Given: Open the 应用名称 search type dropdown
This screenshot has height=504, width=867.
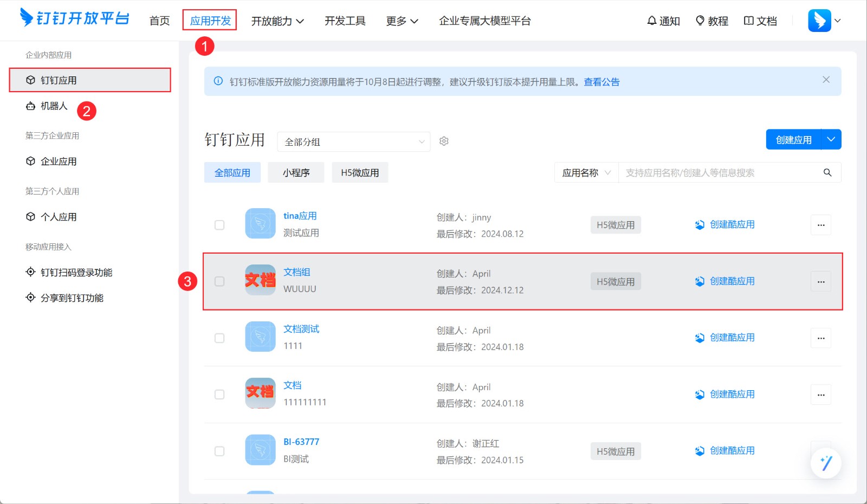Looking at the screenshot, I should 586,173.
